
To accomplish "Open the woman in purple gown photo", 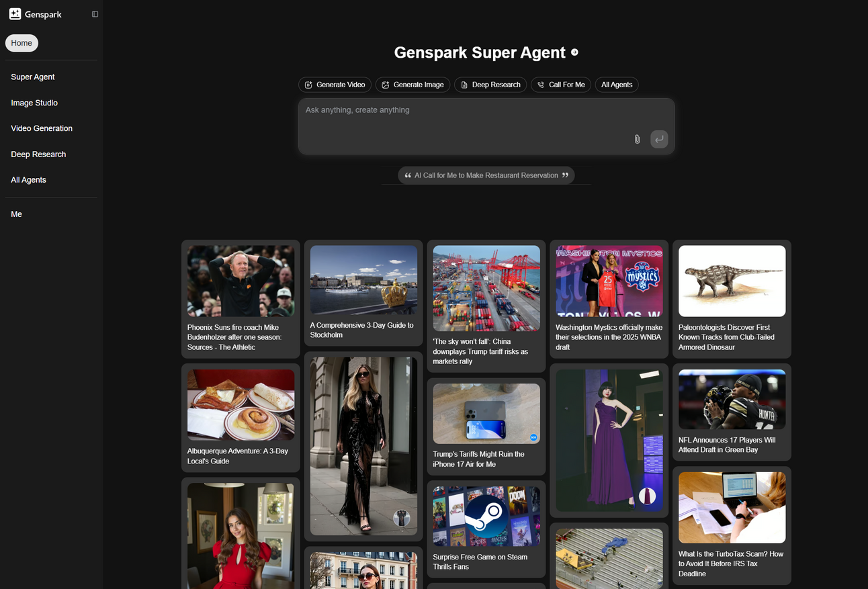I will point(609,441).
